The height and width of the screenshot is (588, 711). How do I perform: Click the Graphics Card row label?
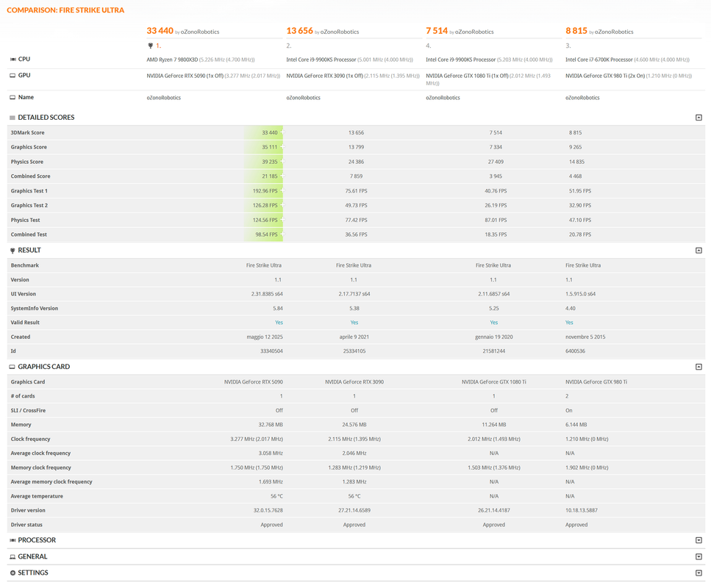tap(28, 382)
